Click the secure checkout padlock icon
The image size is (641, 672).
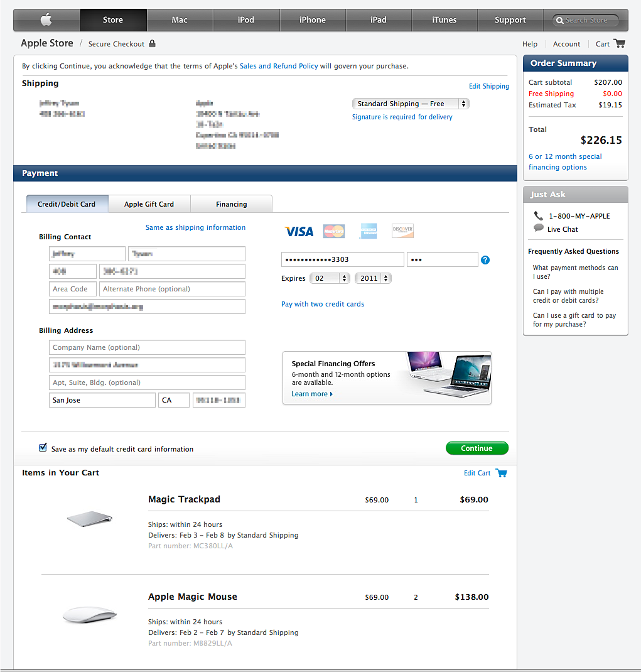click(152, 43)
